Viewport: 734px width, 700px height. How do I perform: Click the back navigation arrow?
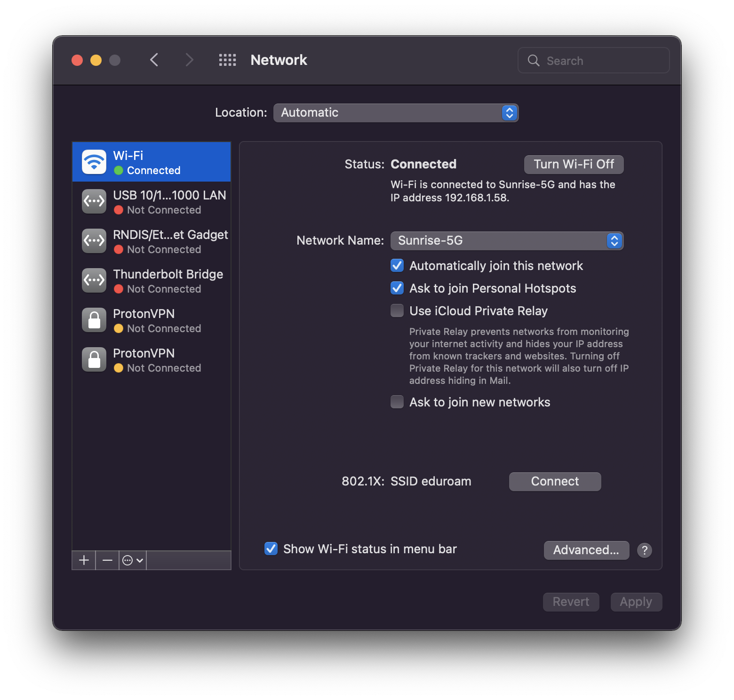pyautogui.click(x=154, y=60)
